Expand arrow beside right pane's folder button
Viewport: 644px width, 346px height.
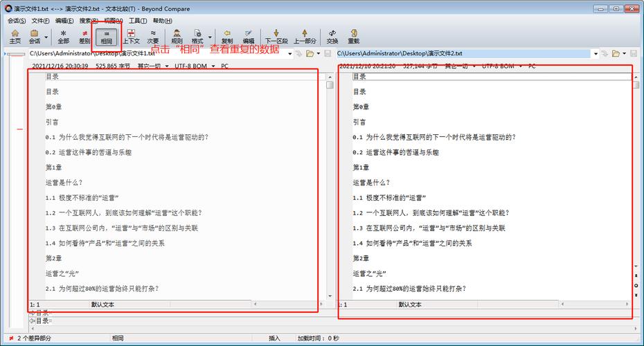pos(625,53)
